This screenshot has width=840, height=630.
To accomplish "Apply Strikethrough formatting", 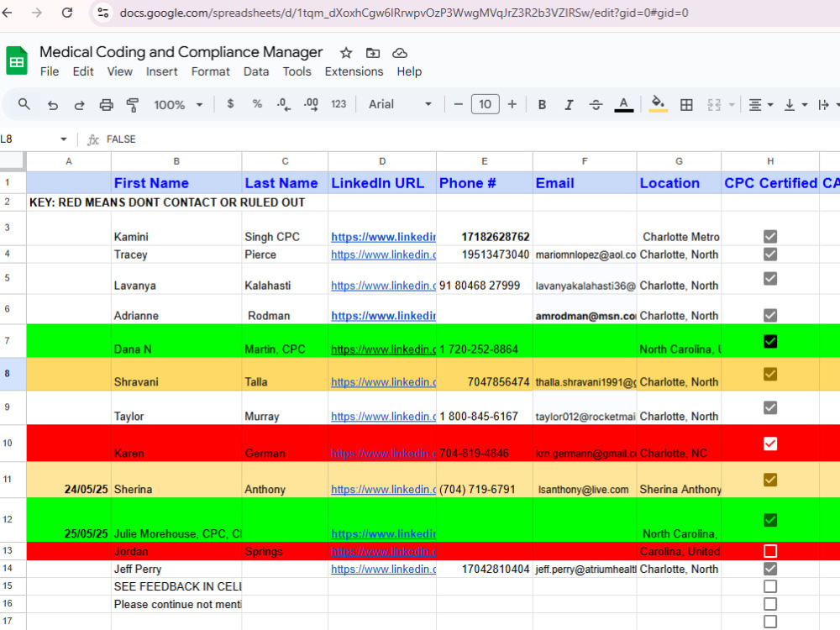I will [x=596, y=104].
